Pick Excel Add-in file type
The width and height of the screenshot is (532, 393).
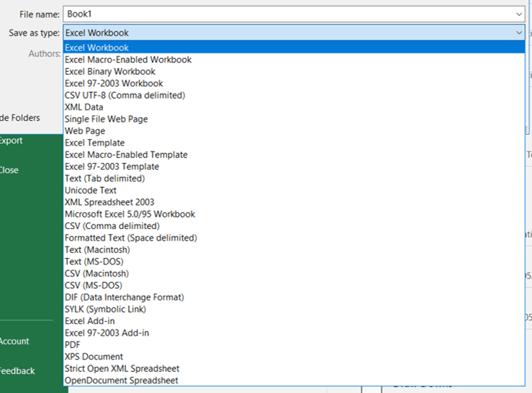point(294,321)
